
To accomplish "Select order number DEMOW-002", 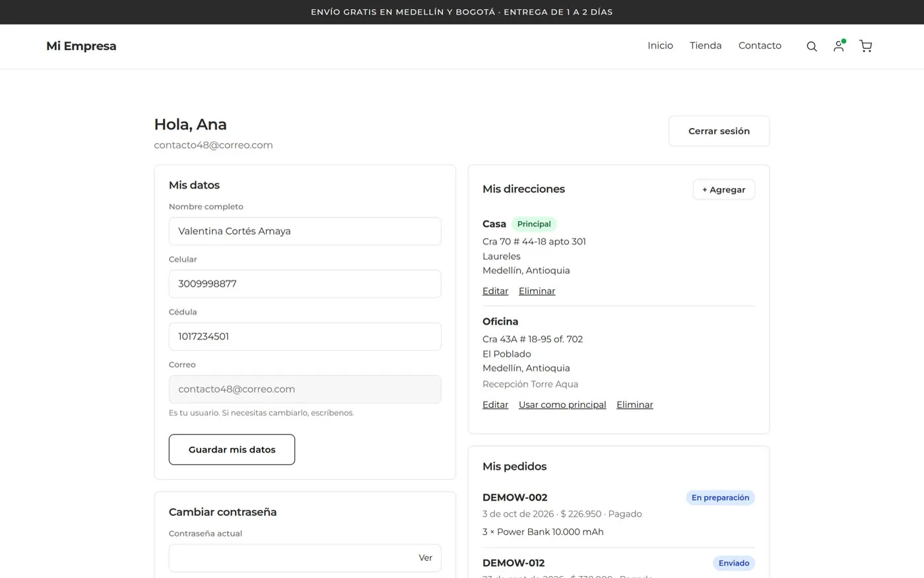I will click(515, 498).
